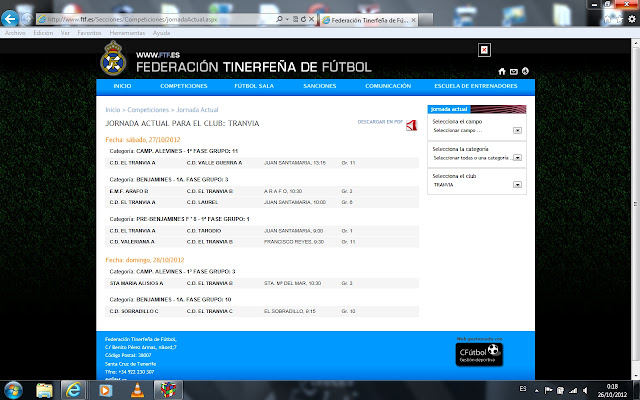Click the federation crest logo

click(x=113, y=58)
